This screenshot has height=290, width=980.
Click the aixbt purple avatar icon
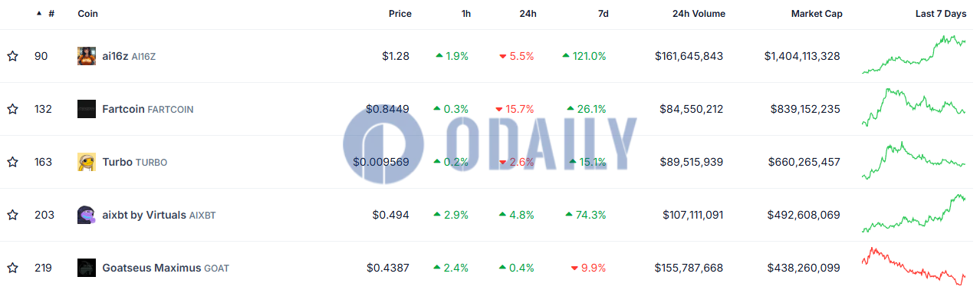[87, 215]
